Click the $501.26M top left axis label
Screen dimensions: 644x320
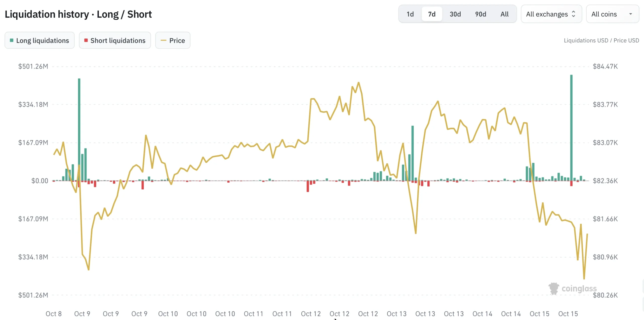(33, 66)
